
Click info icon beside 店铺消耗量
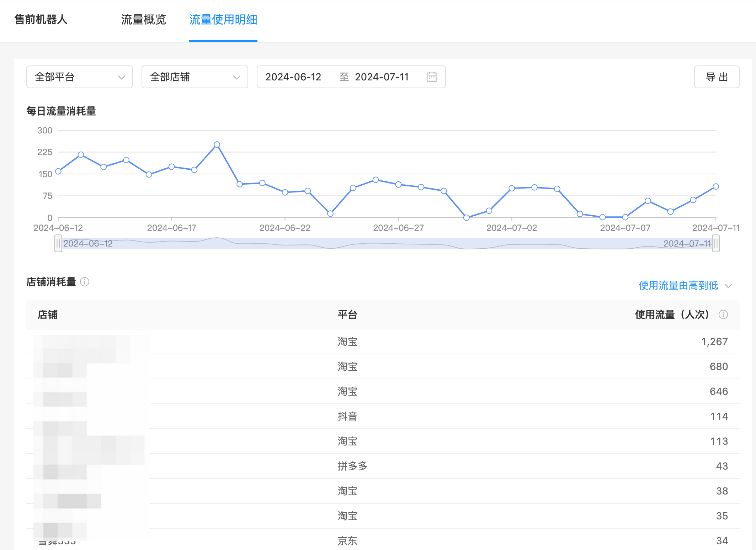(85, 282)
